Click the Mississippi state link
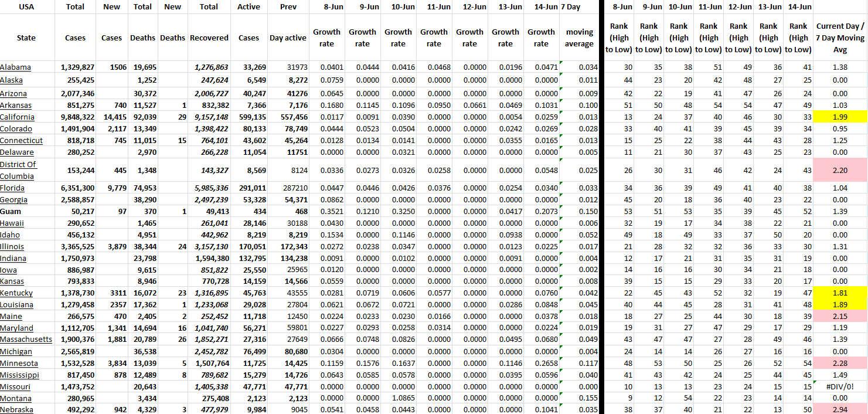The width and height of the screenshot is (868, 414). [x=20, y=375]
